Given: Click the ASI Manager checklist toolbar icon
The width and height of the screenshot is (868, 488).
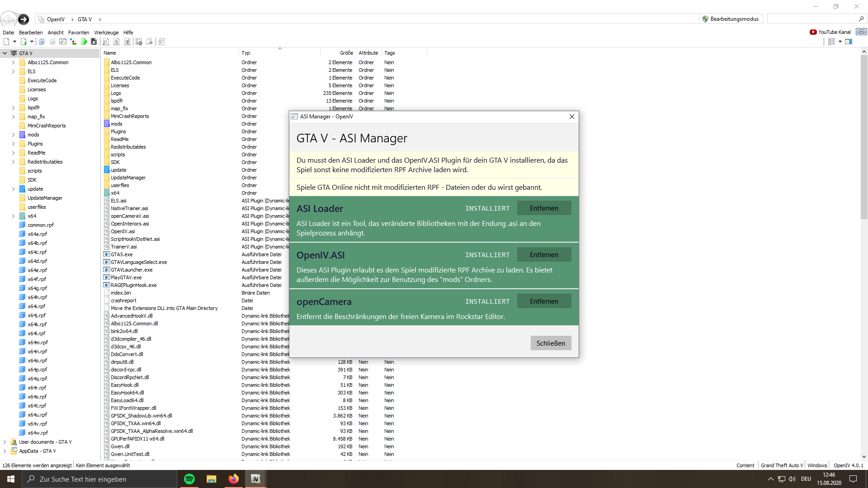Looking at the screenshot, I should 63,42.
